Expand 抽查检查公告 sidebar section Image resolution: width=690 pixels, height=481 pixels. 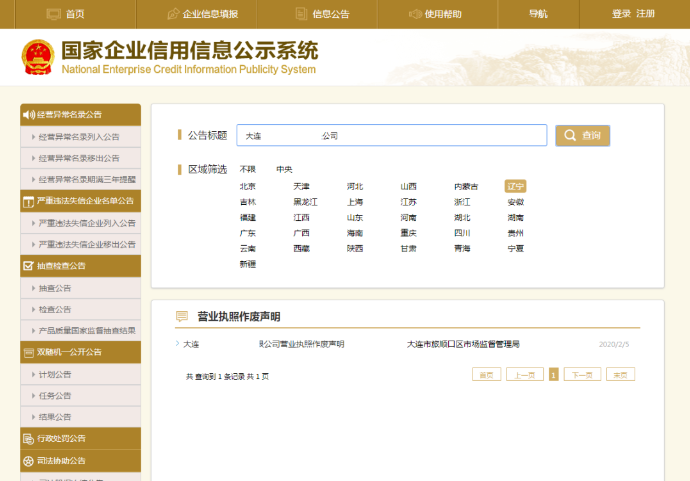(x=81, y=266)
